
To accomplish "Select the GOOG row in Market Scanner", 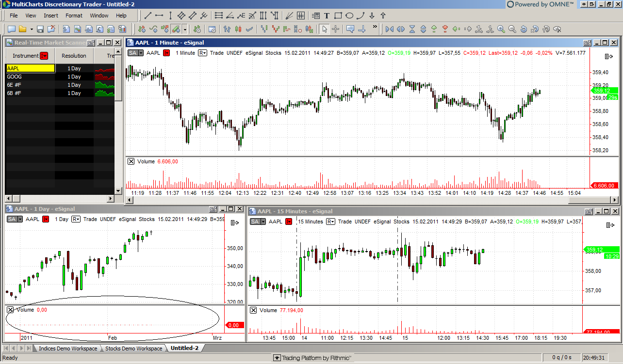I will 60,77.
